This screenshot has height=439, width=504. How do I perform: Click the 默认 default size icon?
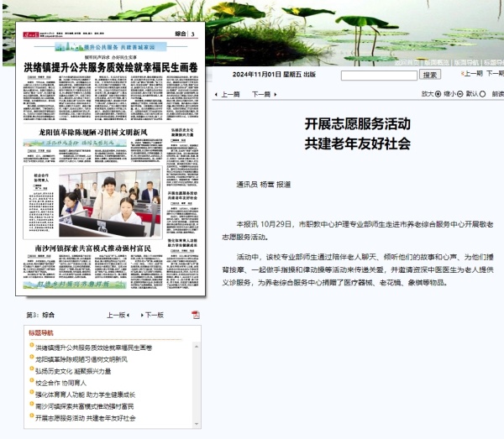(482, 94)
